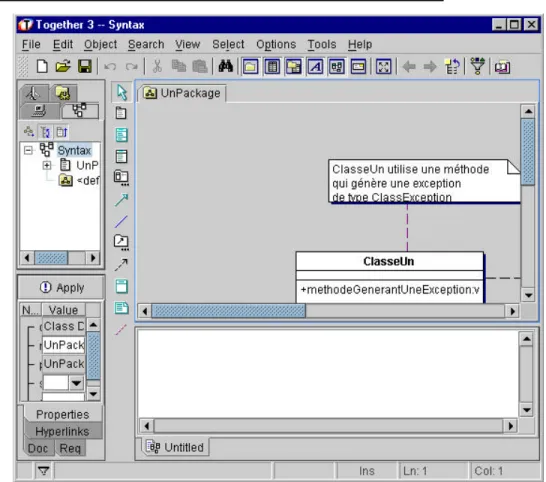
Task: Click diagram horizontal scrollbar right arrow
Action: pos(512,311)
